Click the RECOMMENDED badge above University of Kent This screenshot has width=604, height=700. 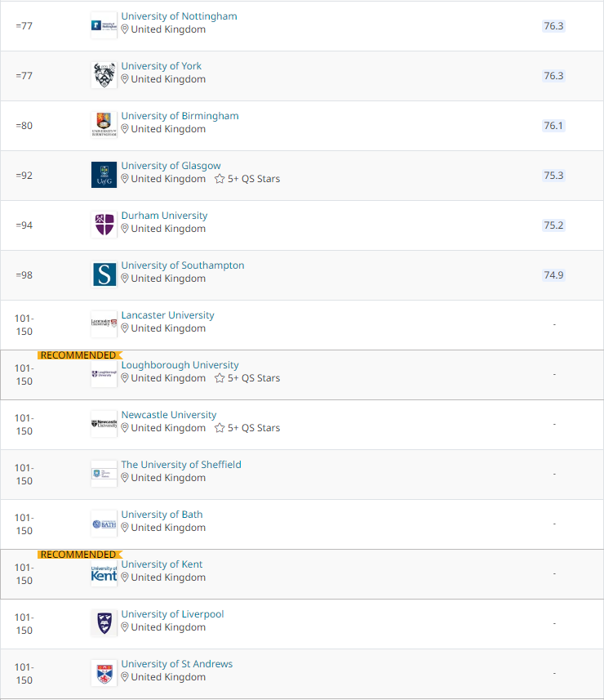80,555
